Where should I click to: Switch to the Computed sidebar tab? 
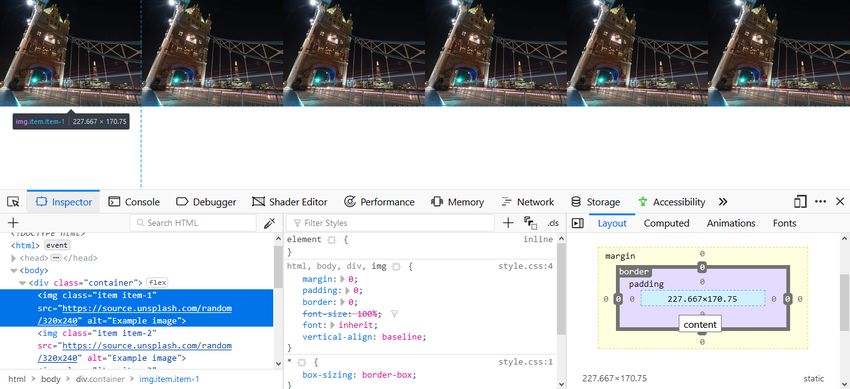pyautogui.click(x=666, y=223)
